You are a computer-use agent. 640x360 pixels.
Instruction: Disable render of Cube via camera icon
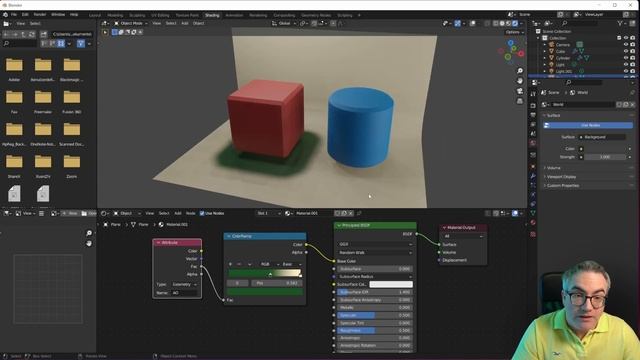click(633, 51)
